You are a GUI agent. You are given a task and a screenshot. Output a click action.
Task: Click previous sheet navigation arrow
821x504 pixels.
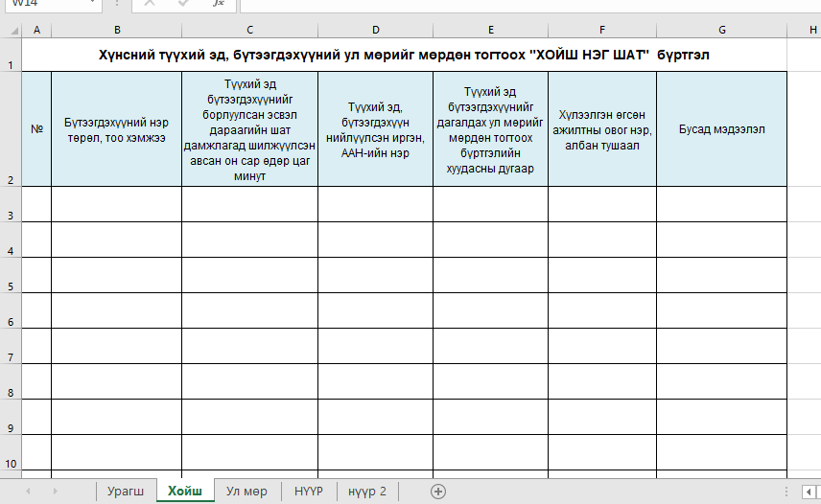tap(28, 492)
